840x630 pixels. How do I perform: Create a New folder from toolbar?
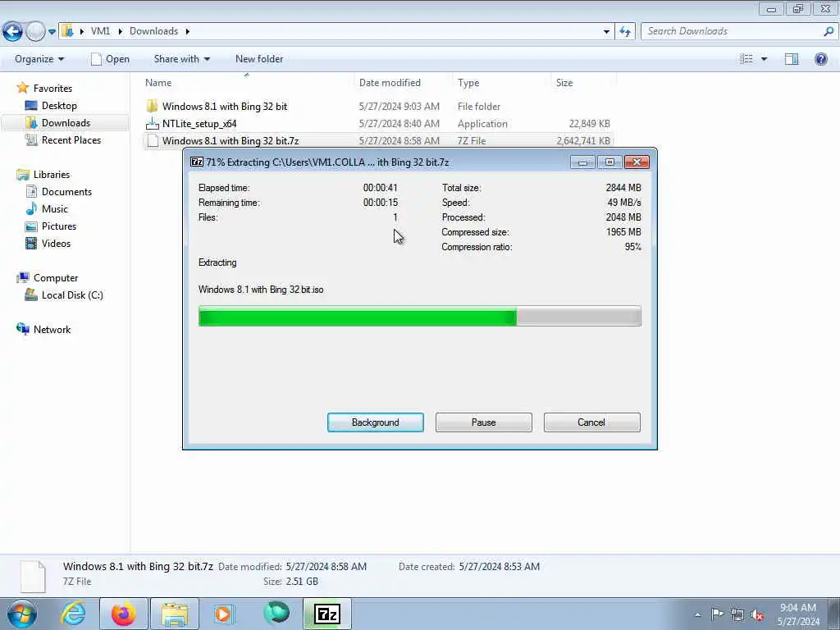pyautogui.click(x=259, y=59)
